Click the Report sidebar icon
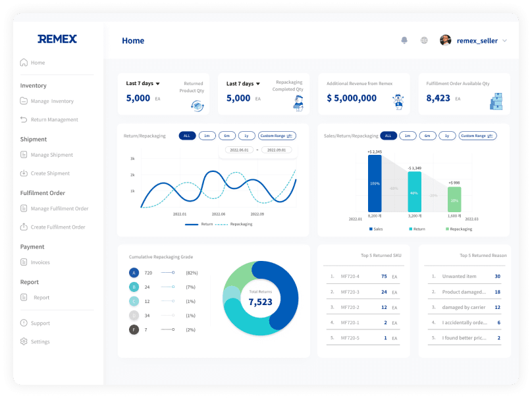 (x=24, y=297)
